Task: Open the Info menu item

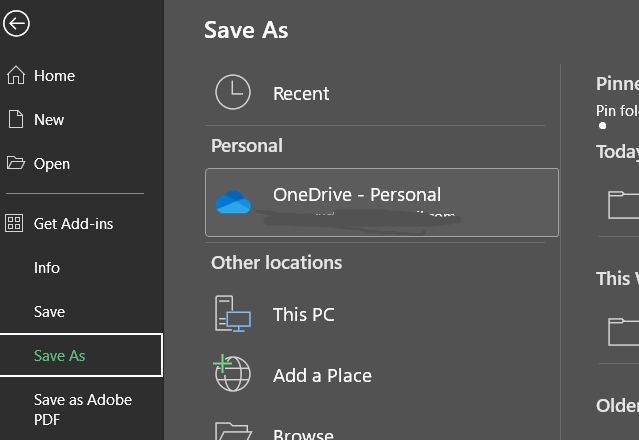Action: click(x=47, y=268)
